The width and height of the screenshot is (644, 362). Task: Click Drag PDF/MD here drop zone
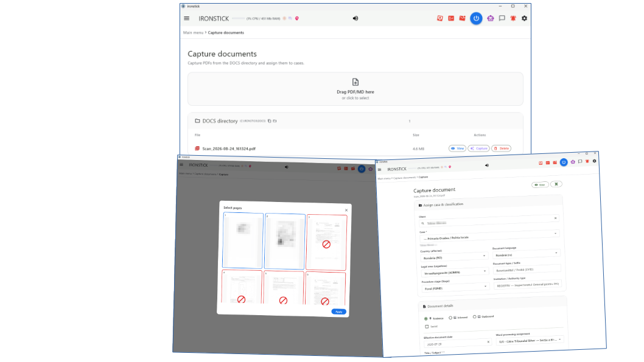tap(355, 89)
